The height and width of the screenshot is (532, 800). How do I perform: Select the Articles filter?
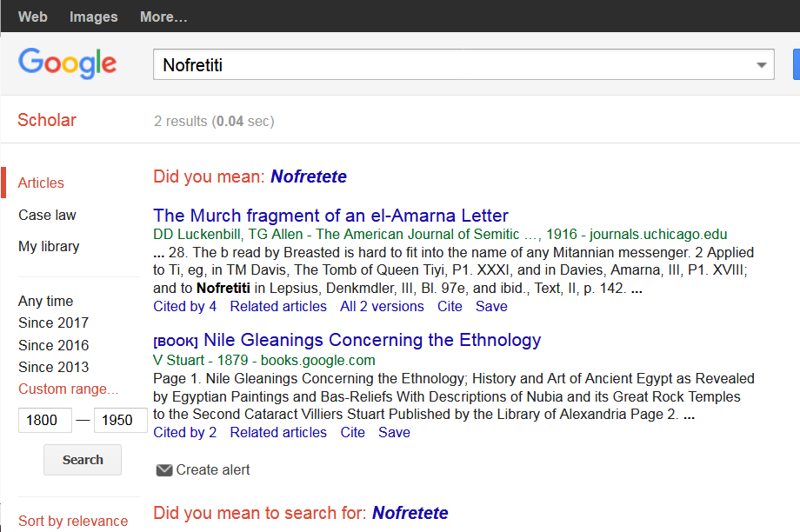[41, 183]
